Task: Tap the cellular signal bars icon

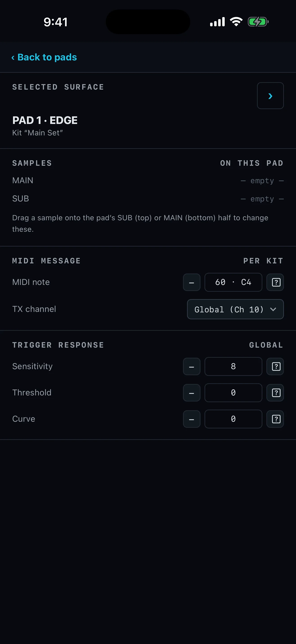Action: coord(217,22)
